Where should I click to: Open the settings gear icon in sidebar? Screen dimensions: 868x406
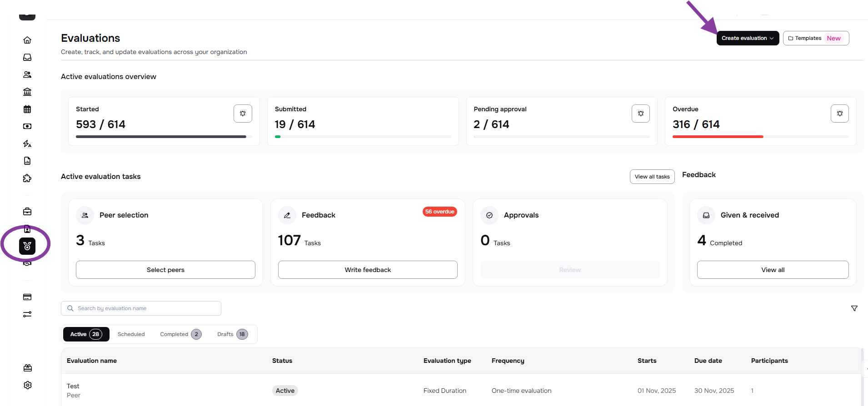28,385
